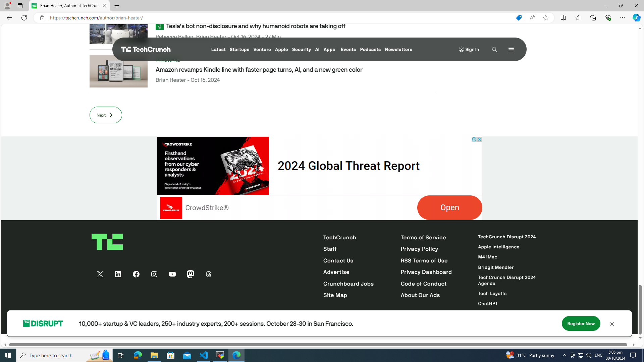The image size is (644, 362).
Task: Select Startups in TechCrunch navigation
Action: (x=239, y=50)
